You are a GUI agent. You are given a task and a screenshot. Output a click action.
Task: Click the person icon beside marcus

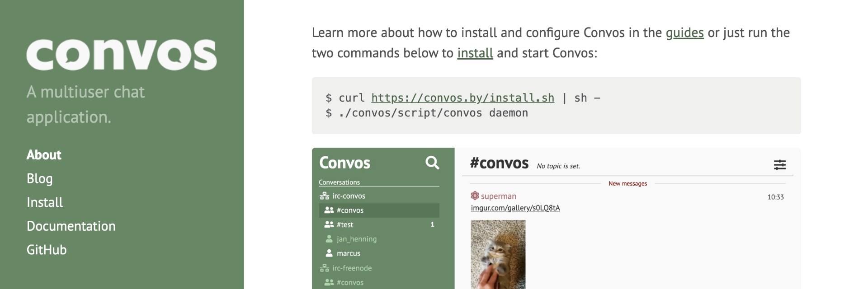click(329, 253)
